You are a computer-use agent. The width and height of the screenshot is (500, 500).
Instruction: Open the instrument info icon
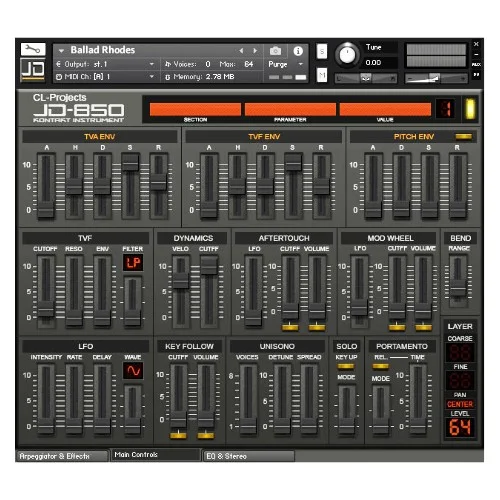coord(298,51)
